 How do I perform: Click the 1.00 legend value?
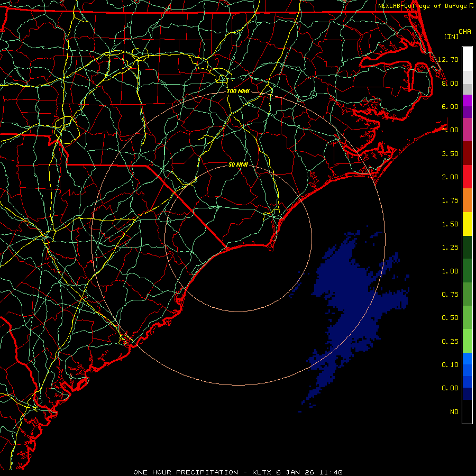[450, 271]
